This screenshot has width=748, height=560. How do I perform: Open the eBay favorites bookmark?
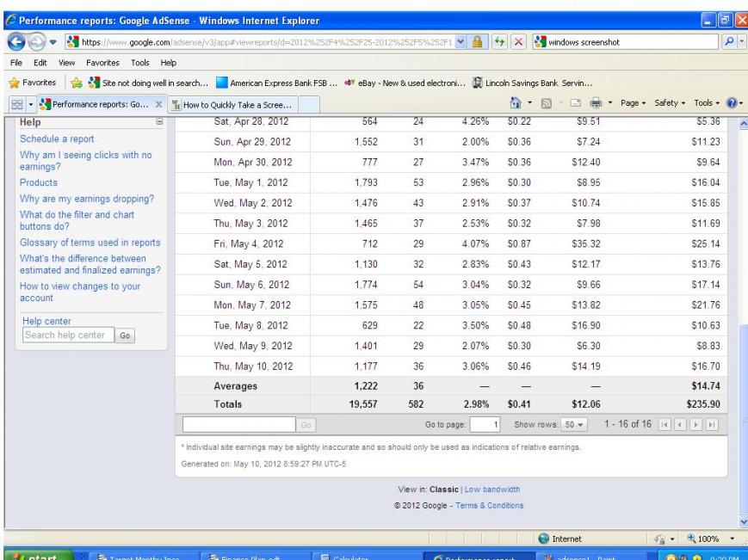tap(405, 83)
